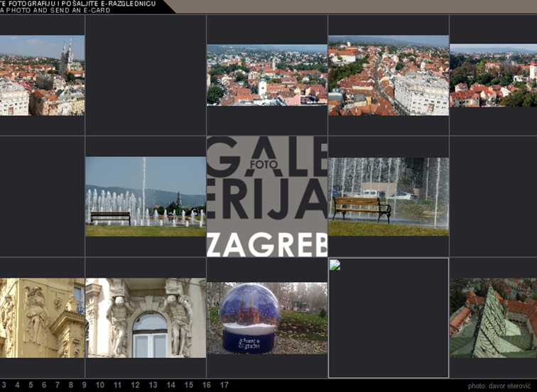
Task: Jump to gallery page 8
Action: [70, 385]
